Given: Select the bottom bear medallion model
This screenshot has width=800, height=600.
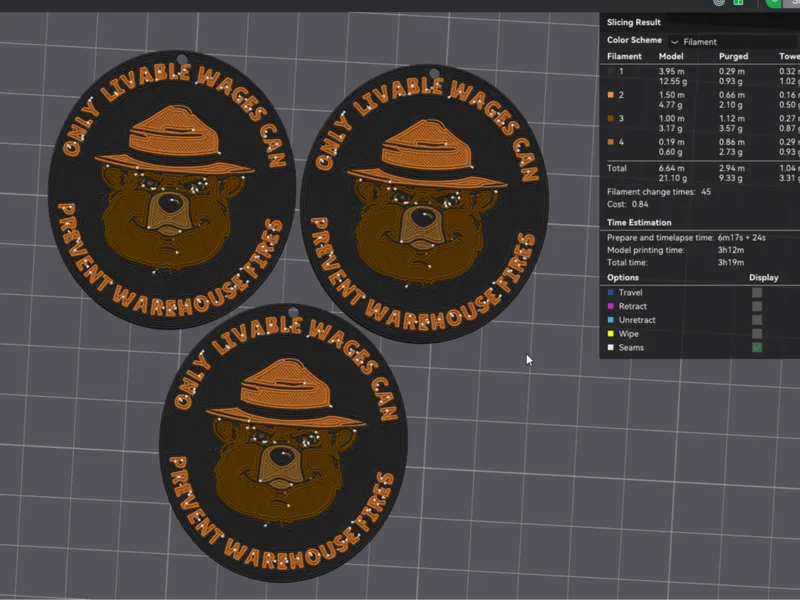Looking at the screenshot, I should click(x=284, y=443).
